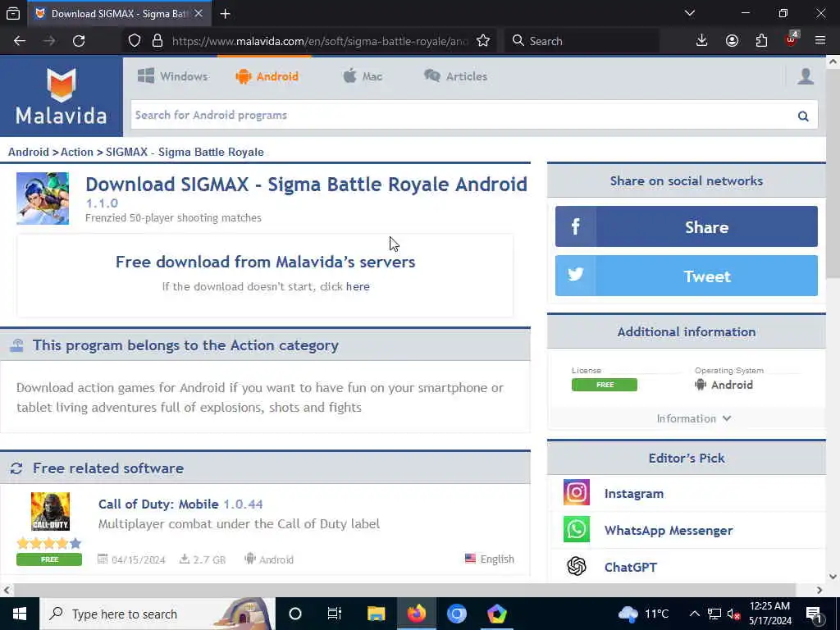Viewport: 840px width, 630px height.
Task: Click the 'Free related software' heading
Action: (x=108, y=468)
